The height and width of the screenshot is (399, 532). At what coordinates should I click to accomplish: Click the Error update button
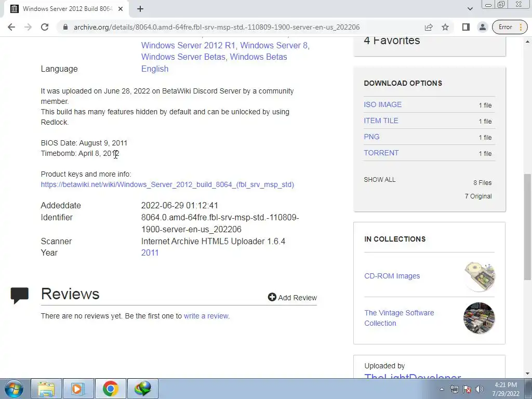[510, 27]
